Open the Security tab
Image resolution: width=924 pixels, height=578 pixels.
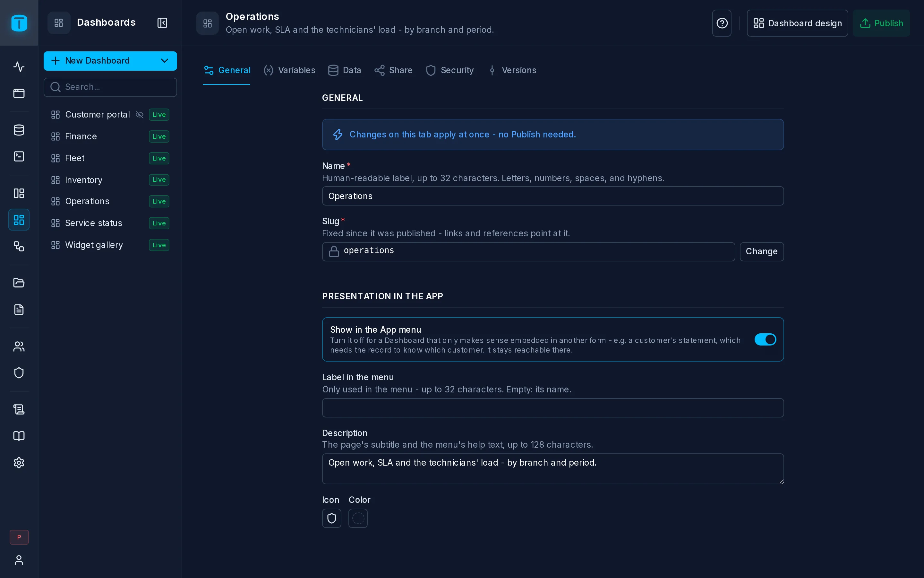(x=449, y=70)
